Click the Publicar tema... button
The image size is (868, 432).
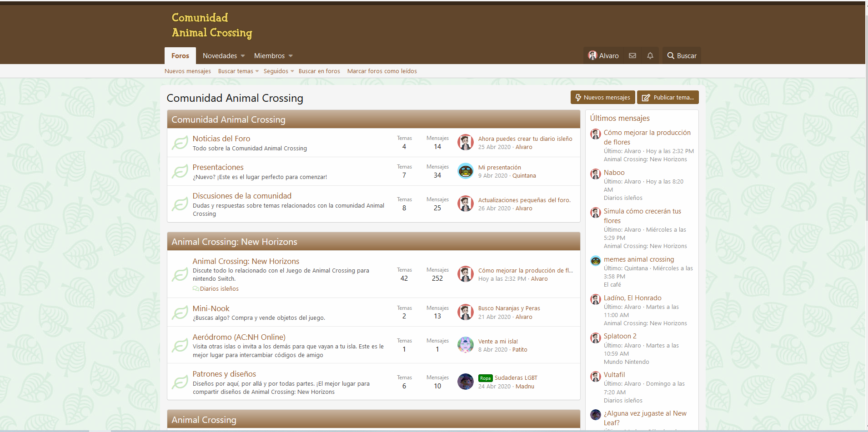click(667, 97)
